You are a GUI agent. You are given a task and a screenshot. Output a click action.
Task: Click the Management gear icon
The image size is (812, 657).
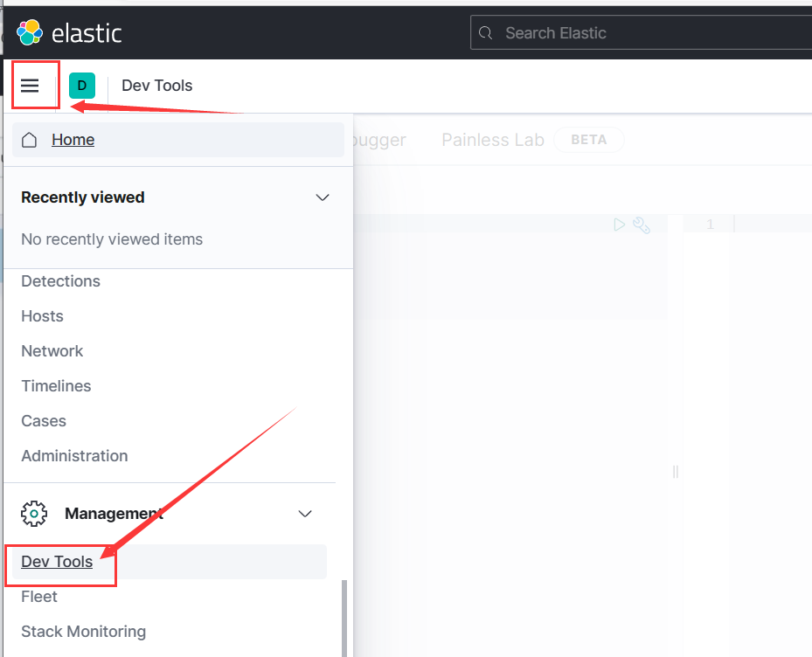[34, 513]
